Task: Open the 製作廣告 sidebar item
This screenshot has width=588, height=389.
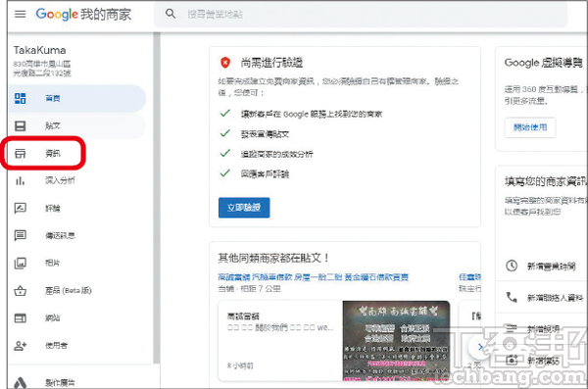Action: click(76, 382)
